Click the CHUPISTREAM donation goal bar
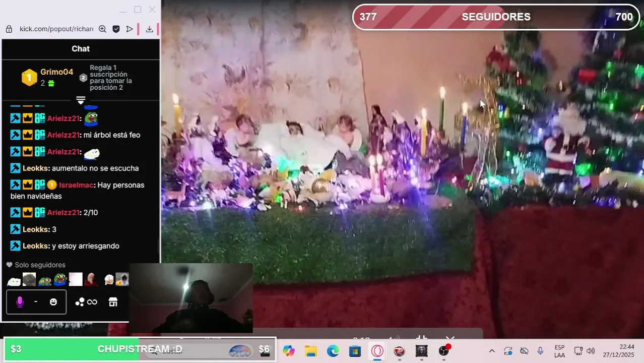 pyautogui.click(x=140, y=349)
